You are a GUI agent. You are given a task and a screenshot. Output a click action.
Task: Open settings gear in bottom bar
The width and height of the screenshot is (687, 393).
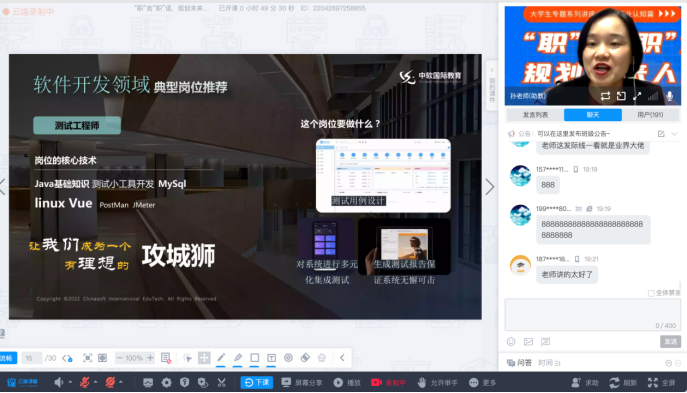click(x=166, y=382)
